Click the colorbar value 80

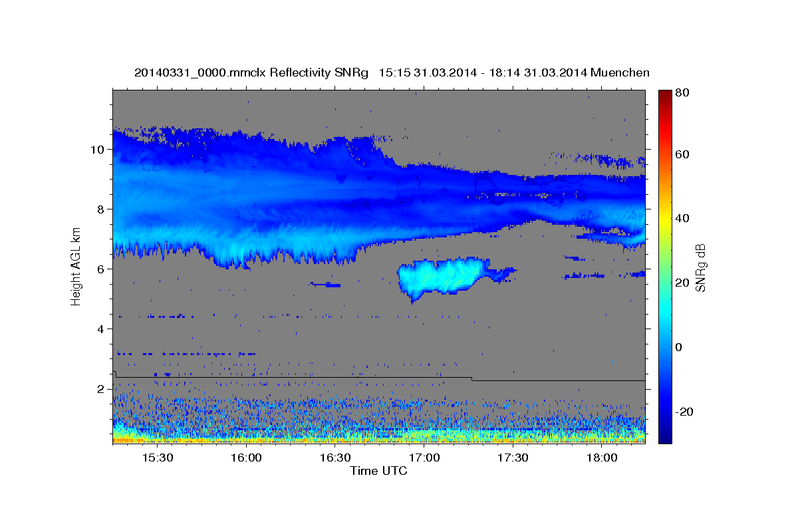(x=682, y=93)
